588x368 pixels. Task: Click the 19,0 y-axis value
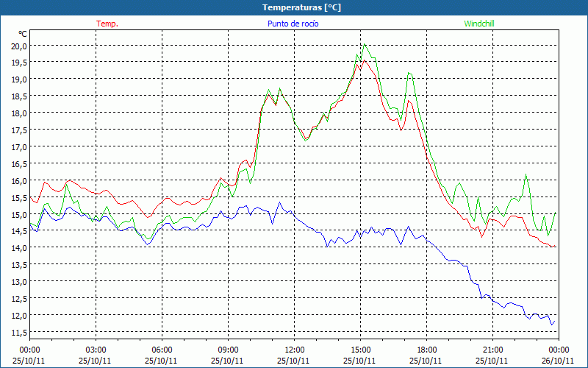click(x=20, y=79)
